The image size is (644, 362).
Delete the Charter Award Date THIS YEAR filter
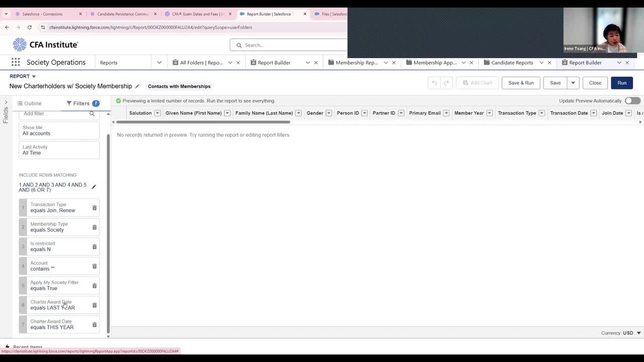94,324
